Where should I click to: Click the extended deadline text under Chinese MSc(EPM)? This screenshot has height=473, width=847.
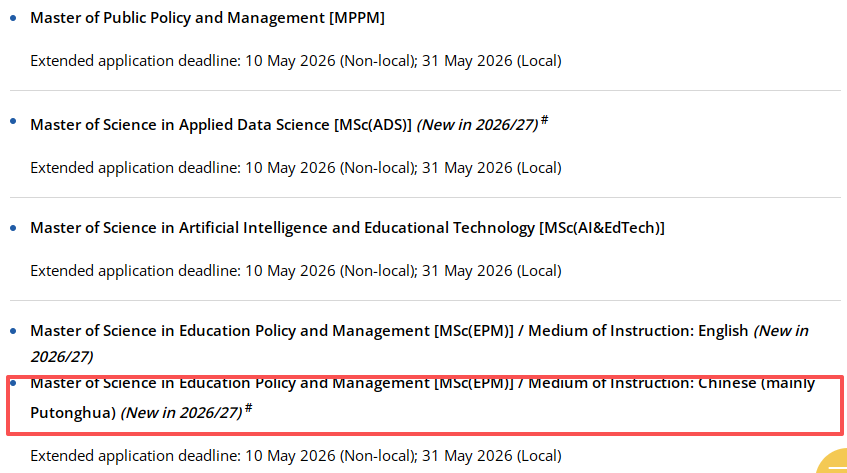click(296, 456)
